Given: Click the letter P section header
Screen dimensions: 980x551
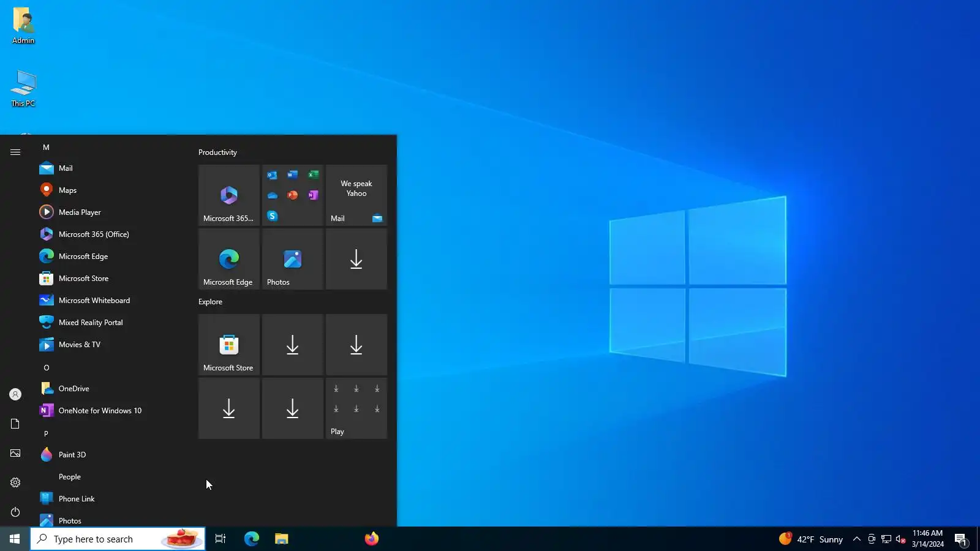Looking at the screenshot, I should (x=46, y=434).
